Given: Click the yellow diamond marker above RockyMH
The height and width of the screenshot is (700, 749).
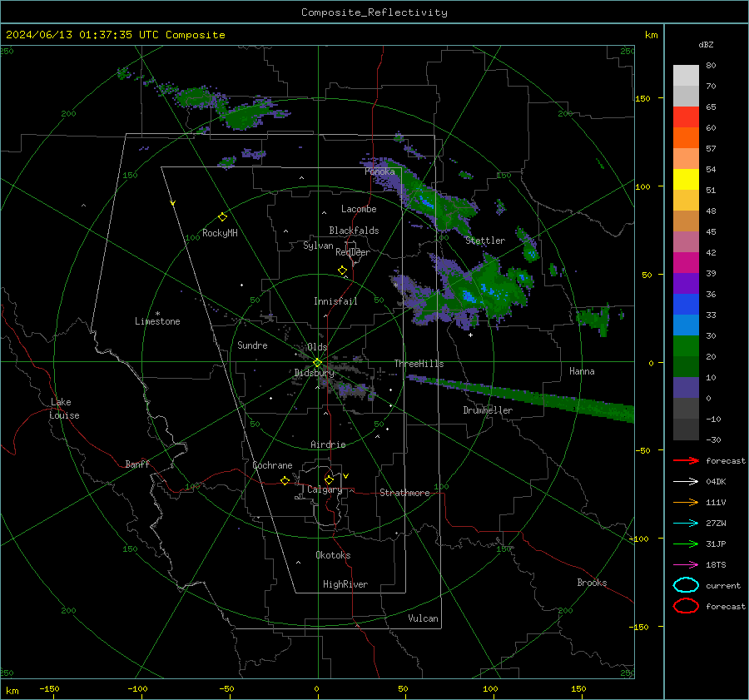Looking at the screenshot, I should (x=222, y=217).
